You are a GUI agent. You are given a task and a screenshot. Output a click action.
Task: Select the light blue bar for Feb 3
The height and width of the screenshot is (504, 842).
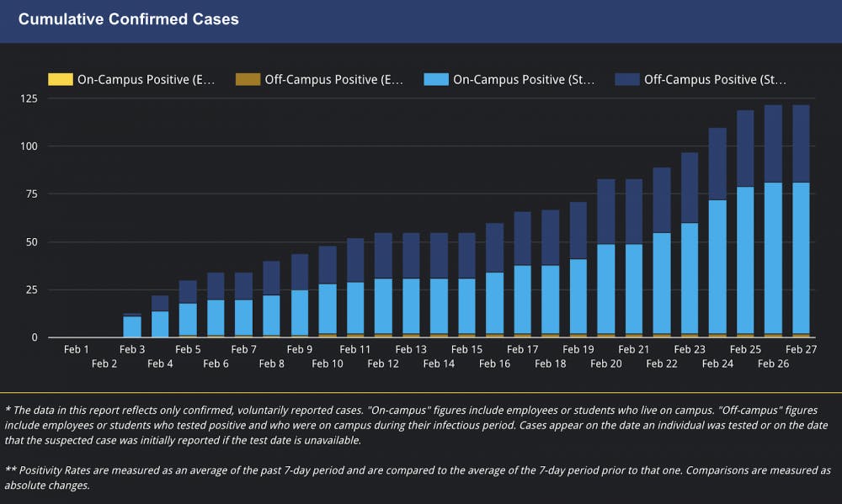point(132,326)
